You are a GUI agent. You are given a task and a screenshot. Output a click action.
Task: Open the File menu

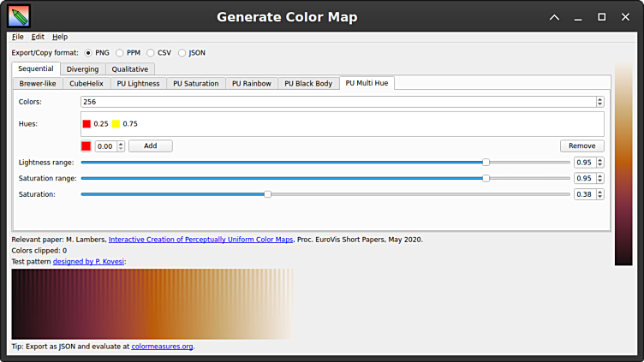tap(18, 37)
